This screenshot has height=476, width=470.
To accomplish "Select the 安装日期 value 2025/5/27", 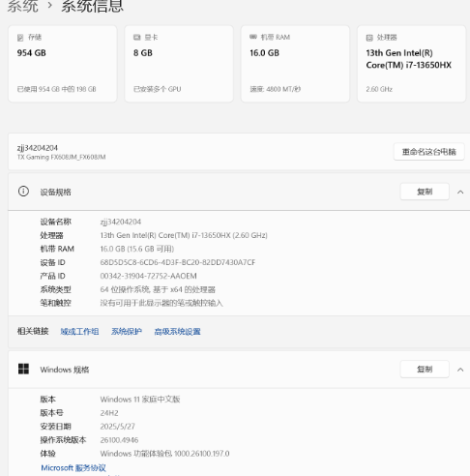I will coord(117,427).
